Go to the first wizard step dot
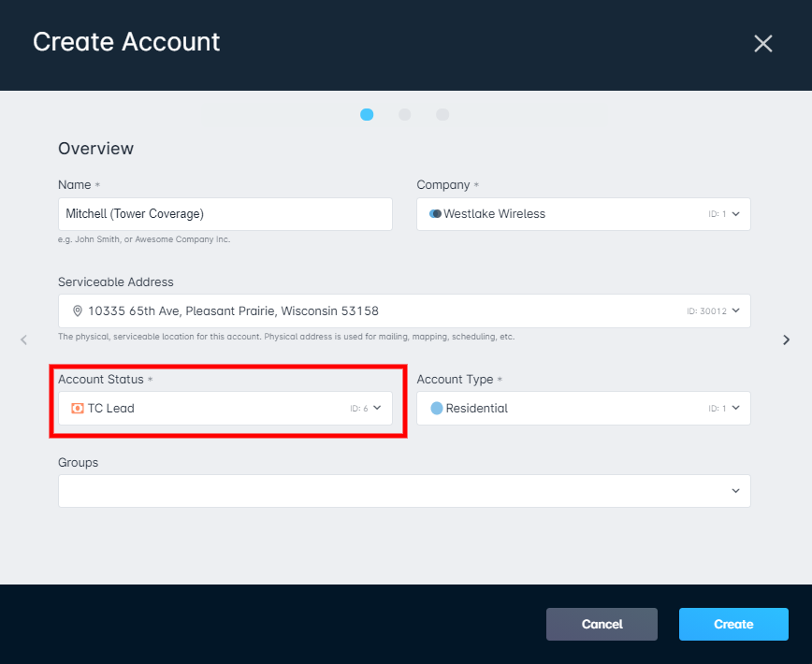The image size is (812, 664). [367, 114]
